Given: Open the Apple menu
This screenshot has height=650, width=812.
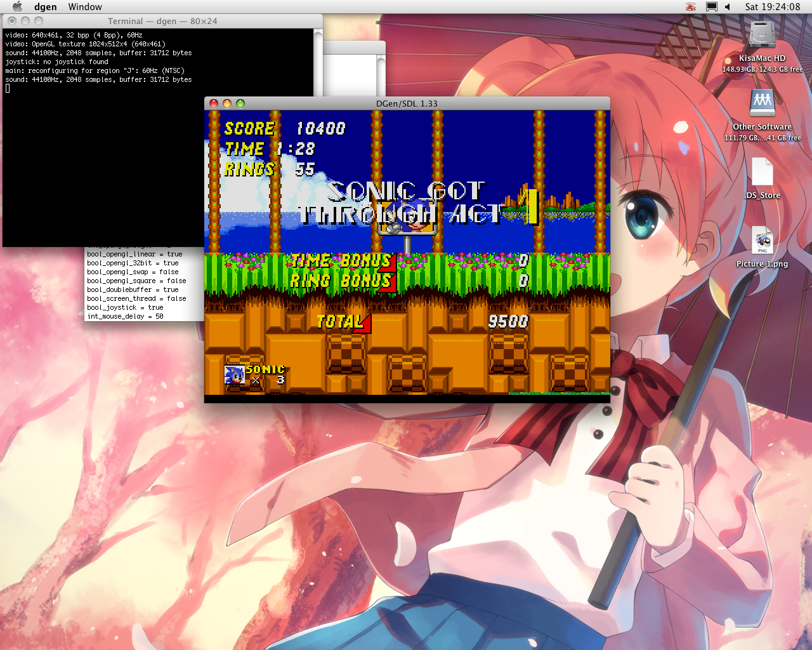Looking at the screenshot, I should (18, 7).
